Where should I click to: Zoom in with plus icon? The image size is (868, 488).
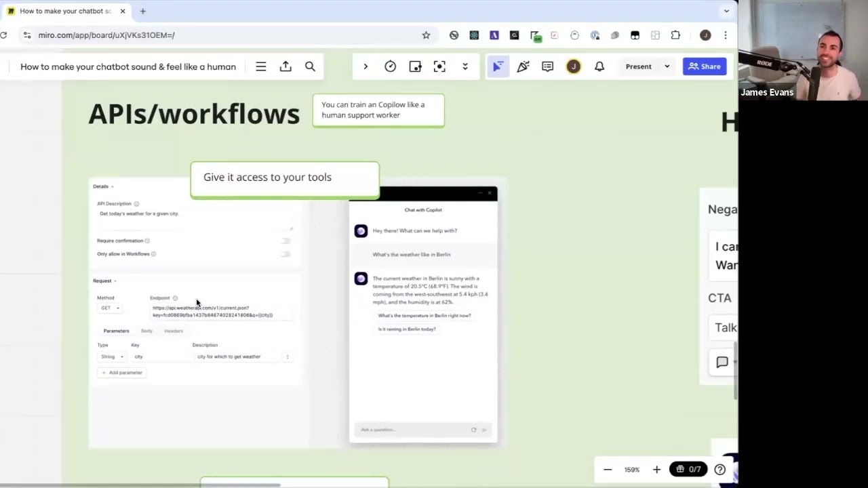[656, 469]
